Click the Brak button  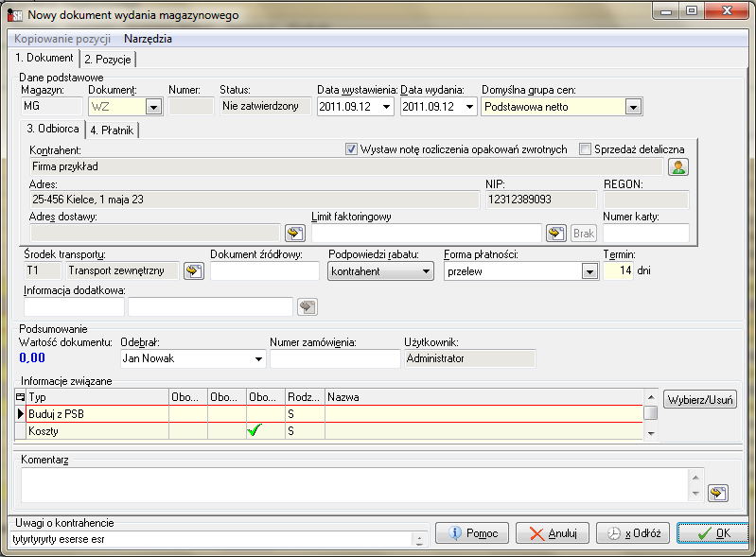point(584,234)
